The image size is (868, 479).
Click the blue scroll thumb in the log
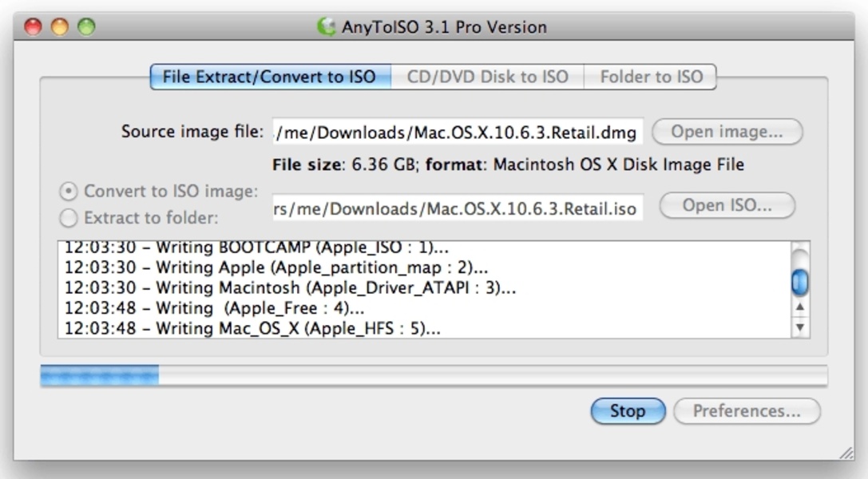799,282
